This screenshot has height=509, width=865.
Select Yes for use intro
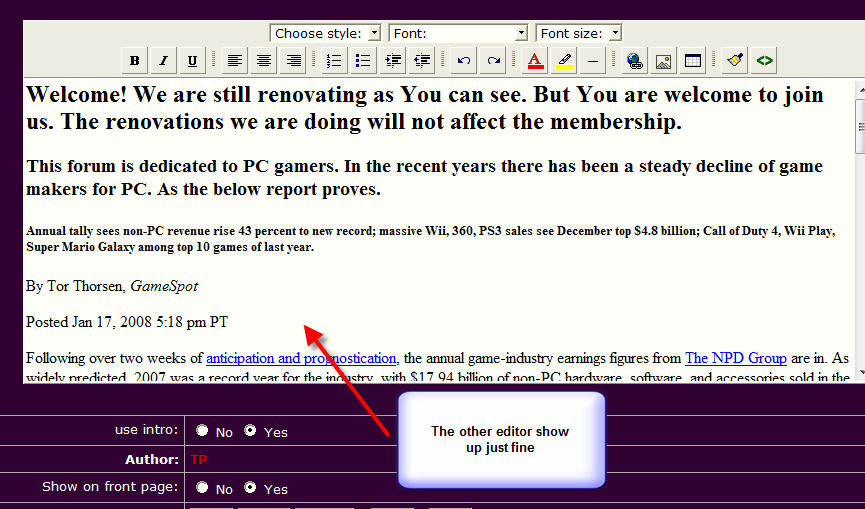click(250, 431)
